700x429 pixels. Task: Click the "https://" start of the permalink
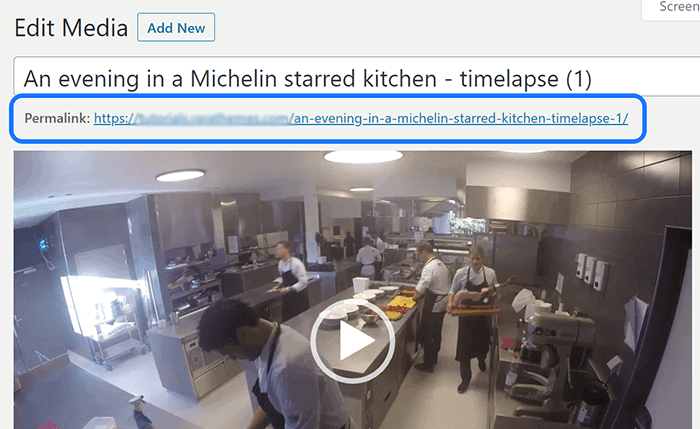coord(113,118)
